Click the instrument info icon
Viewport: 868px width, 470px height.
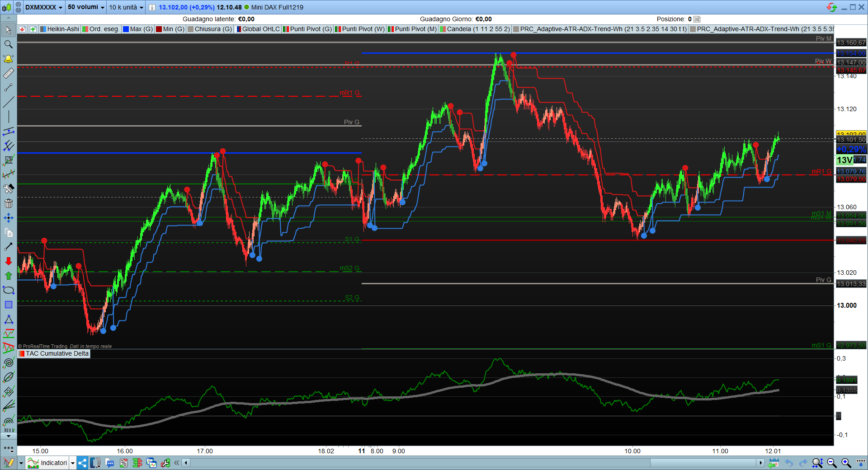pos(152,7)
